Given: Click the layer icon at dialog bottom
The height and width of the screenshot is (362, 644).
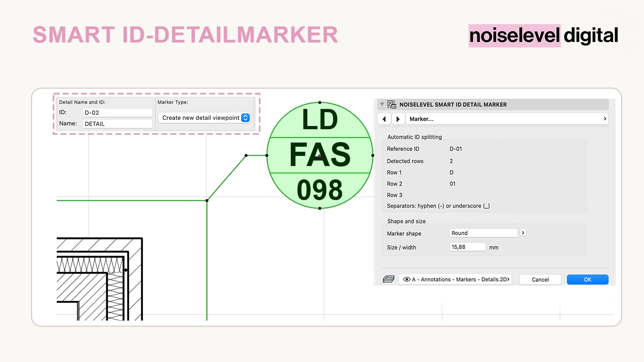Looking at the screenshot, I should coord(388,279).
